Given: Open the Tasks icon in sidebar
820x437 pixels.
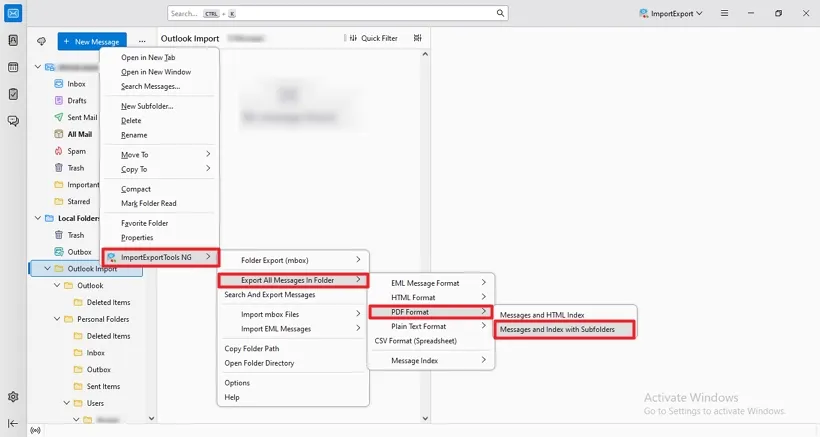Looking at the screenshot, I should coord(13,94).
